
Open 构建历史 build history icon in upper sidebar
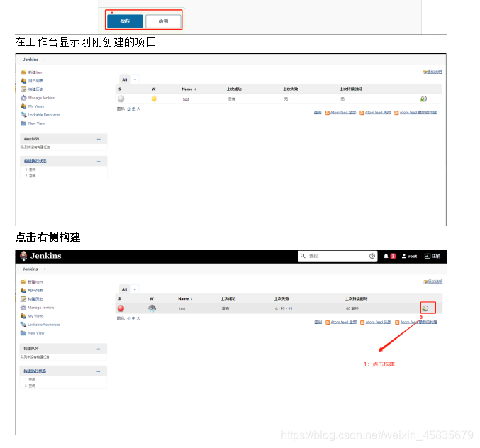(23, 89)
